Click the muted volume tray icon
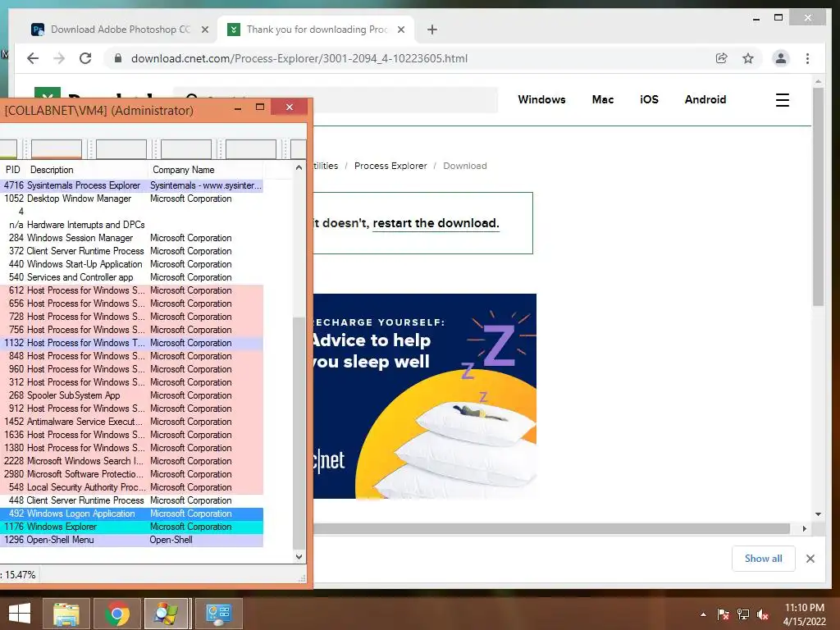The width and height of the screenshot is (840, 630). pyautogui.click(x=763, y=614)
